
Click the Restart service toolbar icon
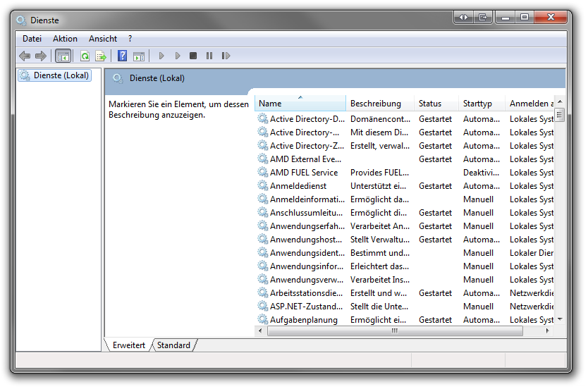coord(226,56)
